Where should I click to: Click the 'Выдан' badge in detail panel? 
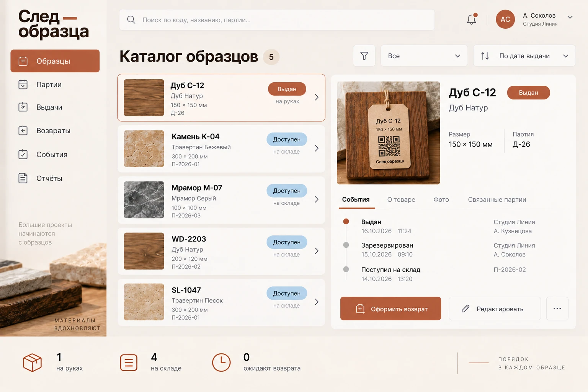point(528,93)
